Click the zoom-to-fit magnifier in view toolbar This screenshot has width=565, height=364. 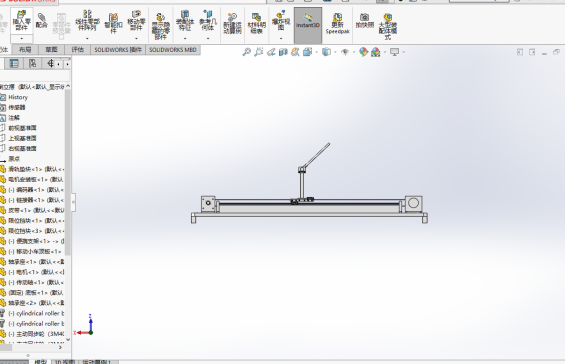click(x=246, y=52)
